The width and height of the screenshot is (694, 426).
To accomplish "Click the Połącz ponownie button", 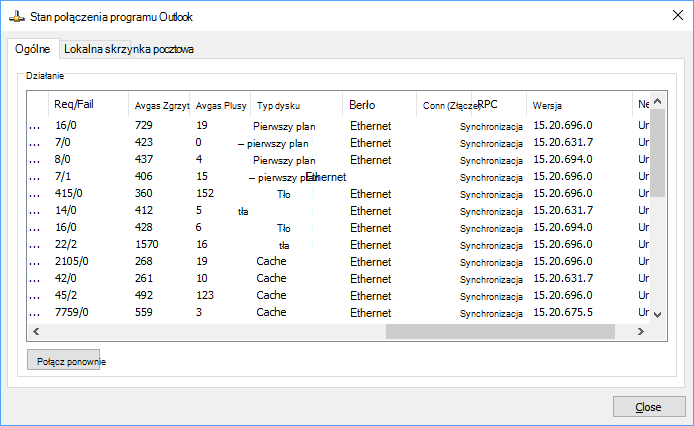I will coord(63,360).
